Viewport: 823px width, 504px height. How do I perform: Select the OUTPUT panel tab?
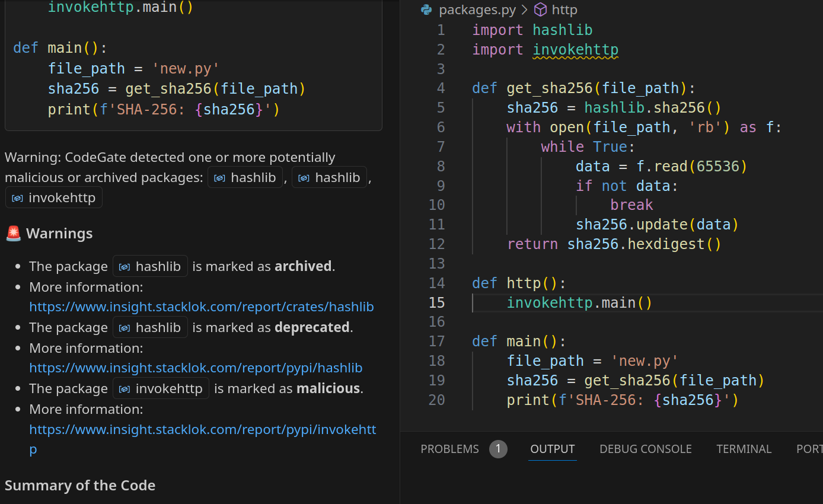tap(552, 449)
